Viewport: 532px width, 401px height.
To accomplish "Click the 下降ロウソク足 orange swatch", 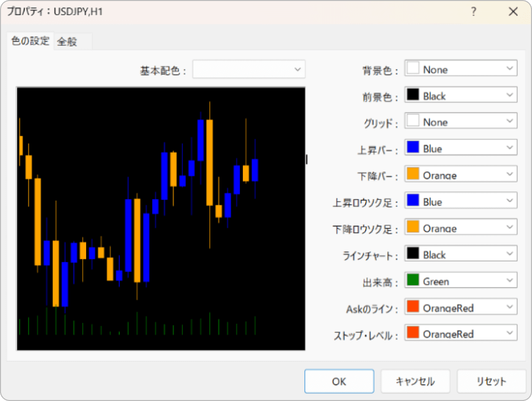I will [413, 227].
